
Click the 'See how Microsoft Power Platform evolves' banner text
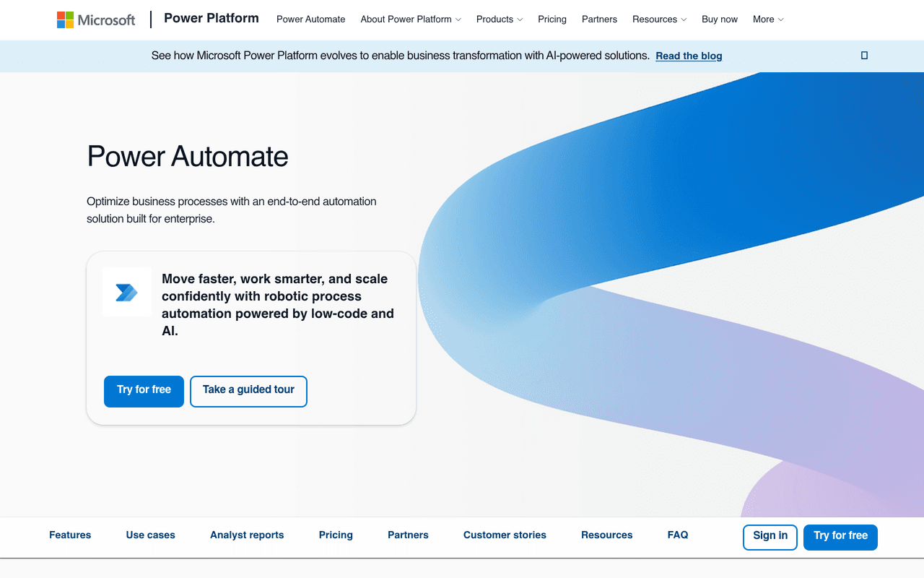coord(401,56)
